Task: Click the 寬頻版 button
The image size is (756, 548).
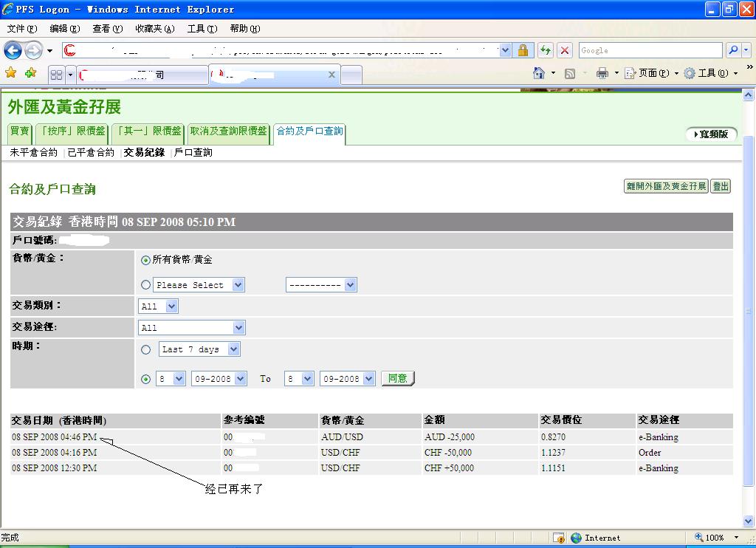Action: click(711, 134)
